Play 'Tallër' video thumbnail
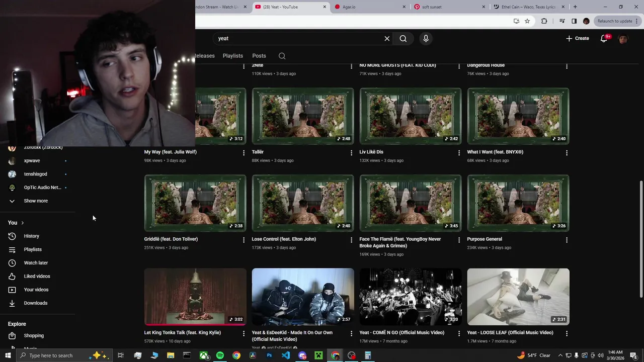The width and height of the screenshot is (644, 362). pos(303,116)
